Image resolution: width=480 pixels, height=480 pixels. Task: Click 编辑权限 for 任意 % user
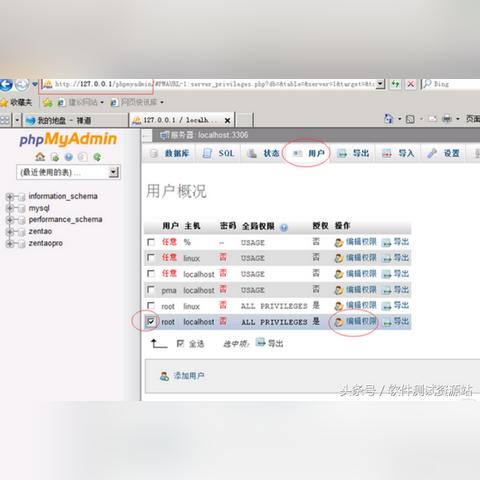361,242
